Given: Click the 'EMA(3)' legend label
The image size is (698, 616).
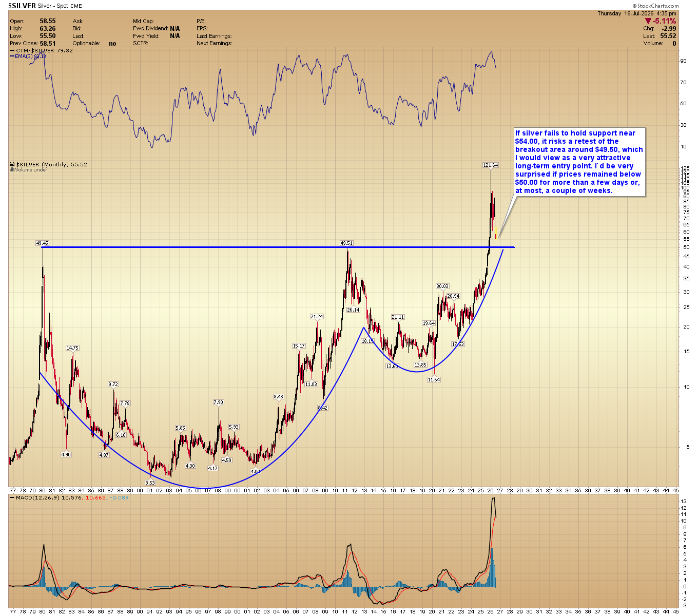Looking at the screenshot, I should click(x=25, y=56).
